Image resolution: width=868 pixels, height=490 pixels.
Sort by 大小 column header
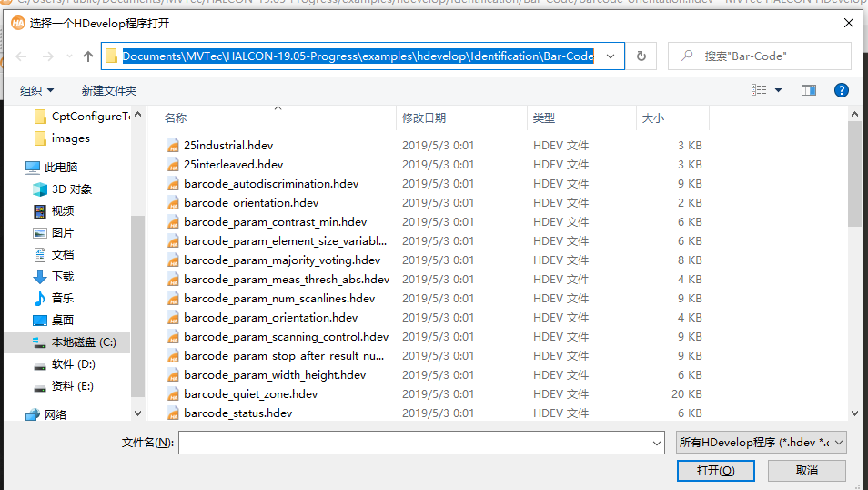coord(652,118)
